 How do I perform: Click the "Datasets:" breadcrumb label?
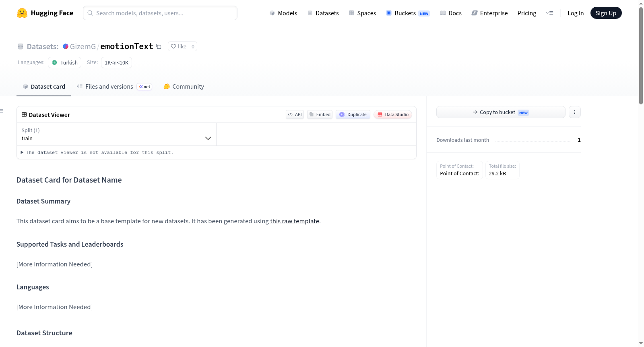[43, 46]
